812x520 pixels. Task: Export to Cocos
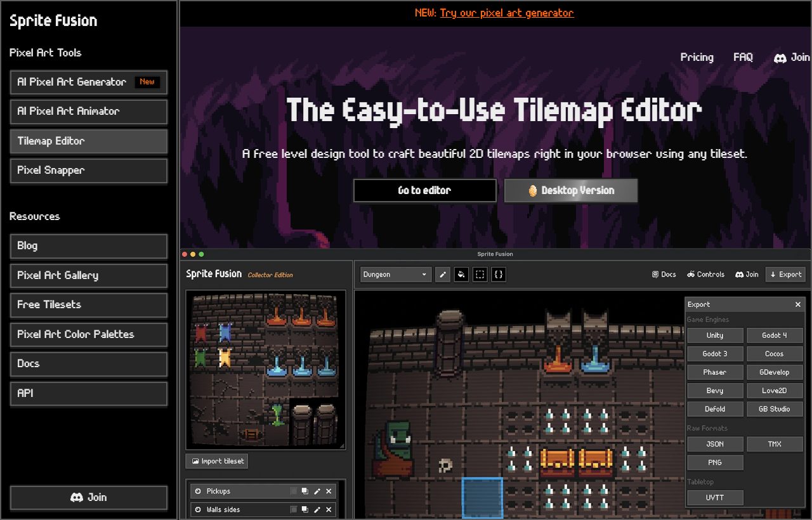[x=775, y=354]
